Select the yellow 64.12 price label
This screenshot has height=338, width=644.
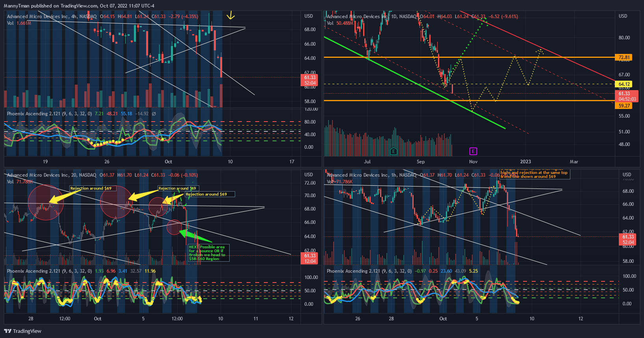624,84
